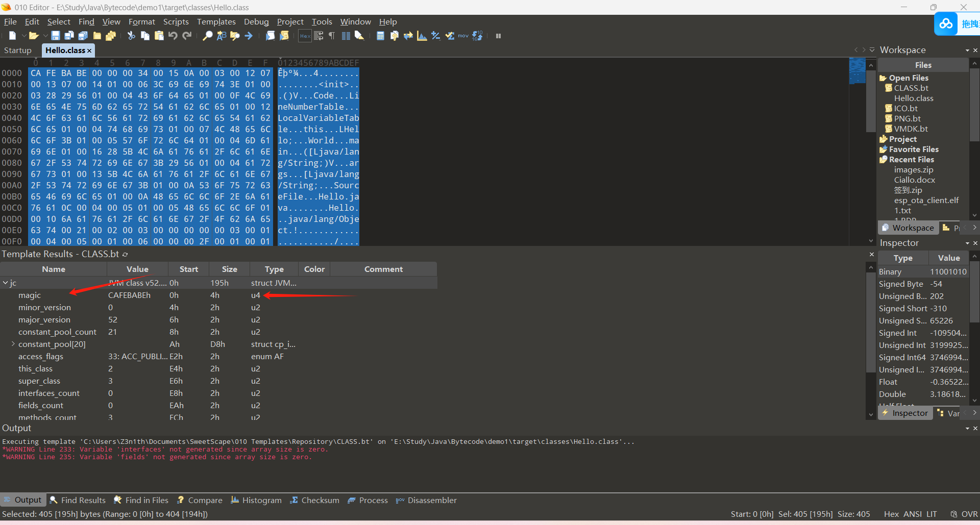Click the Undo arrow icon
Screen dimensions: 980x525
click(173, 36)
